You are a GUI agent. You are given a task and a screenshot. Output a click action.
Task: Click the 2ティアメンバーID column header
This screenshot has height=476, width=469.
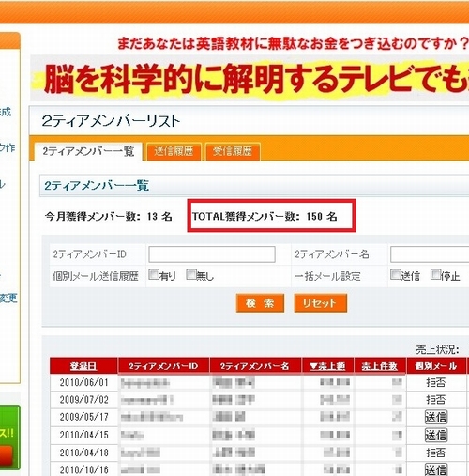tap(163, 366)
